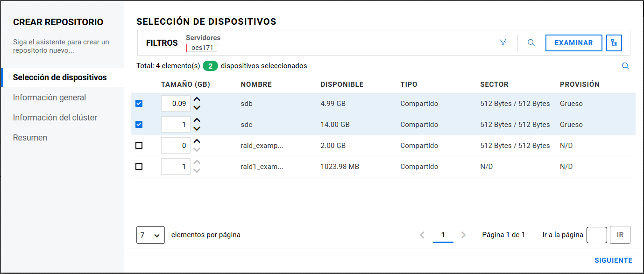Image resolution: width=644 pixels, height=274 pixels.
Task: Go to the next page arrow
Action: (463, 235)
